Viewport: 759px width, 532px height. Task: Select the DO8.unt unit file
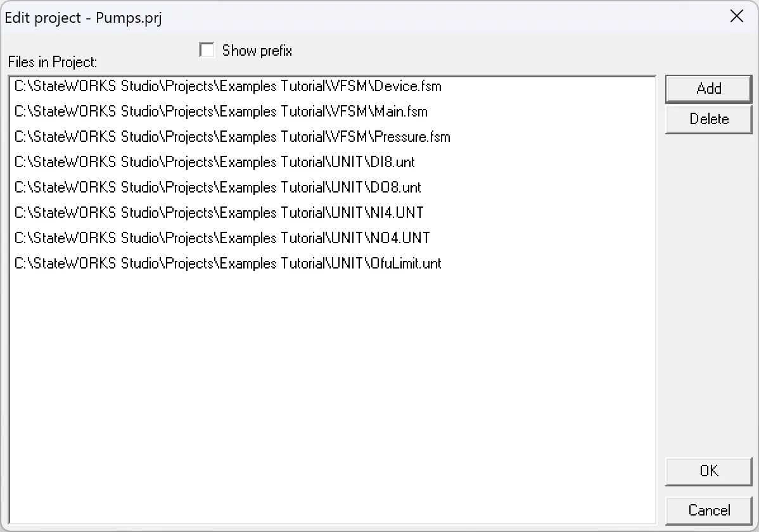[x=217, y=187]
